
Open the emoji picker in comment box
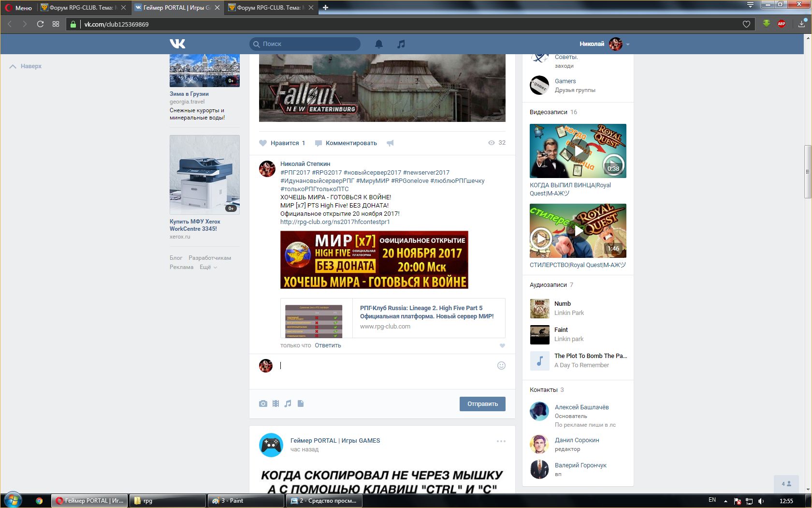point(501,366)
